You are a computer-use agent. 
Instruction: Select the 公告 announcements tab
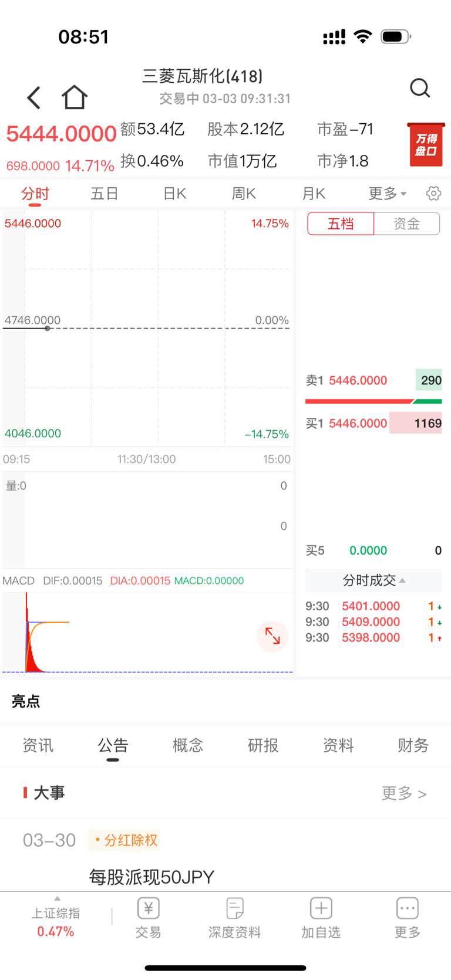point(113,745)
